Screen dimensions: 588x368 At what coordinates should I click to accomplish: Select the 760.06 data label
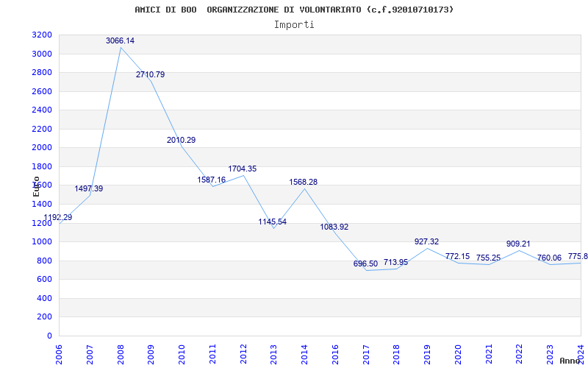coord(549,258)
